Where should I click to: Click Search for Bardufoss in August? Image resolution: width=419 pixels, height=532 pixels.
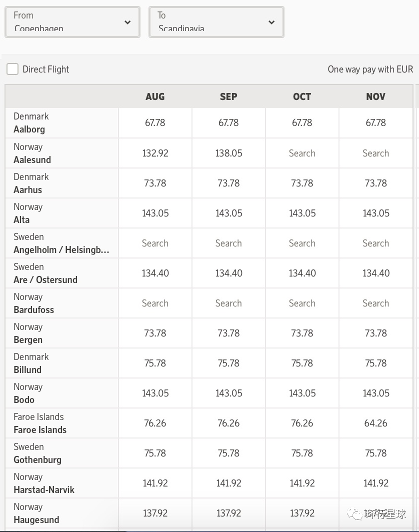tap(155, 303)
